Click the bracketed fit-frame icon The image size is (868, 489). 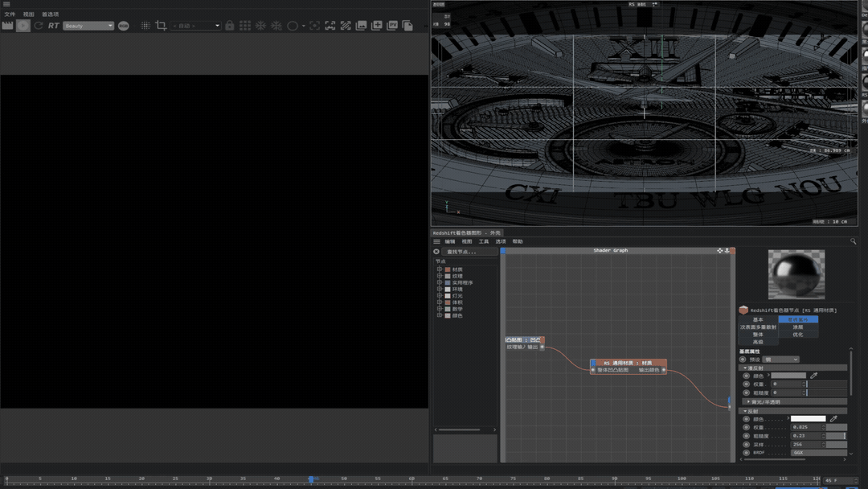point(330,26)
